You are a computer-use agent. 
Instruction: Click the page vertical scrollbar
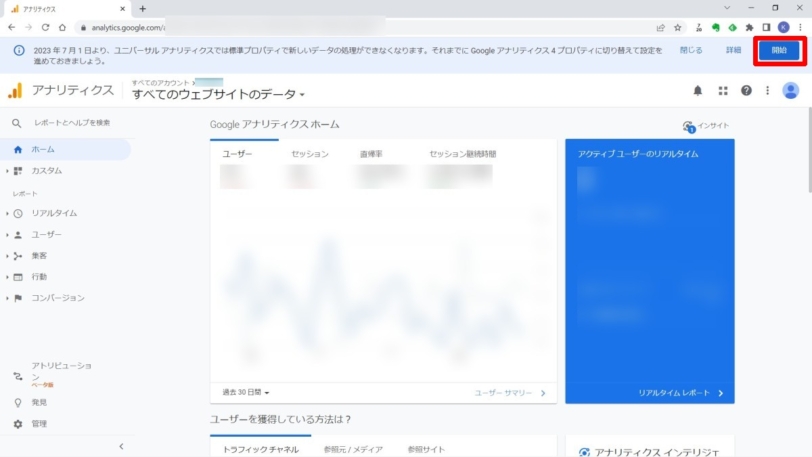808,150
